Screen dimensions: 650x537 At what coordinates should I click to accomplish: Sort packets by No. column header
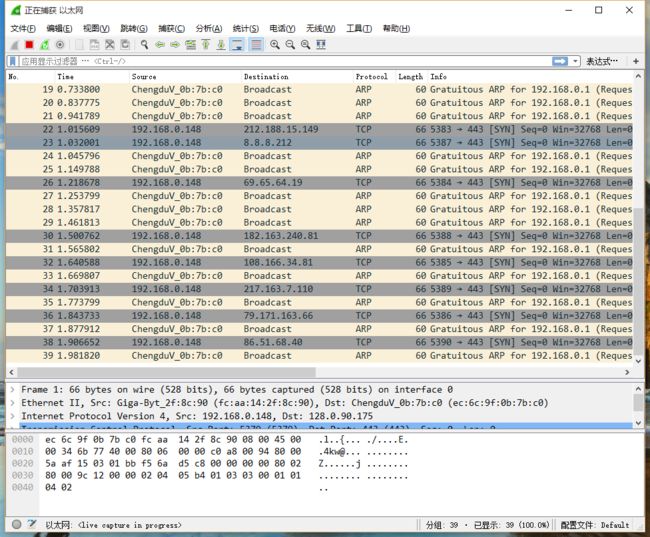[31, 77]
